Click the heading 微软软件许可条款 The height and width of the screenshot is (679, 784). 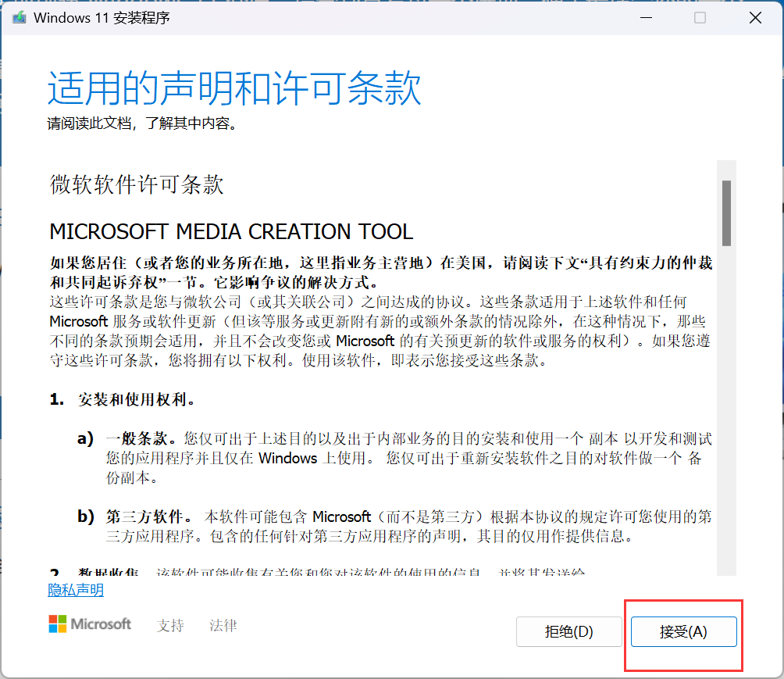(x=137, y=184)
